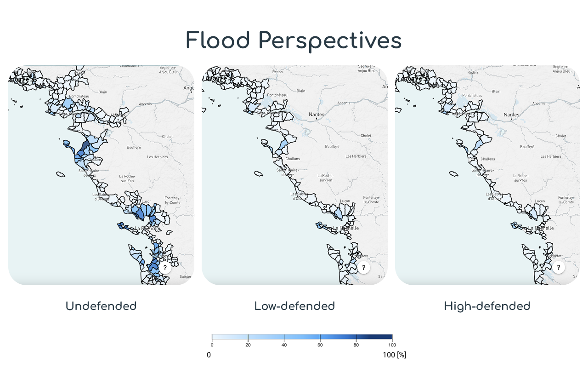The width and height of the screenshot is (588, 368).
Task: Click Cholet label on the High-defended map
Action: (560, 136)
